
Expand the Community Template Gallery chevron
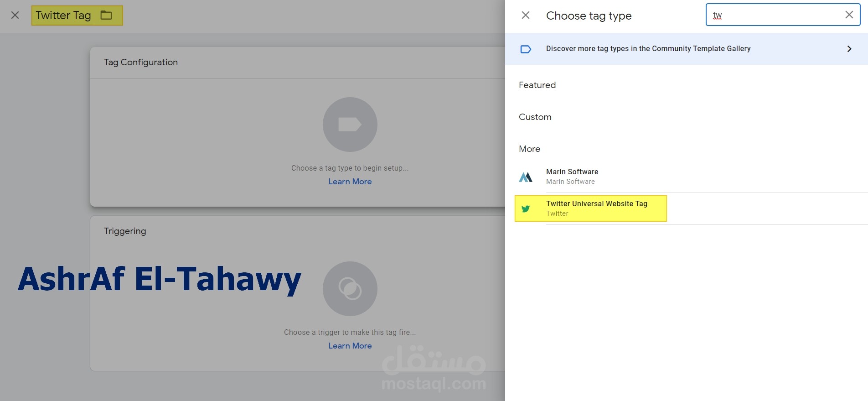point(849,49)
